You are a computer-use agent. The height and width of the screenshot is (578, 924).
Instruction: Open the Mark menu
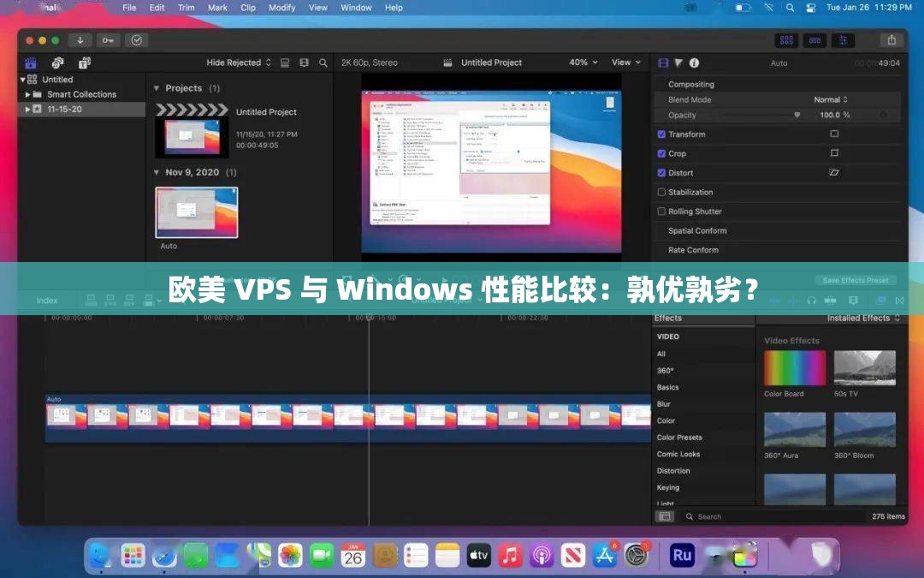tap(217, 8)
